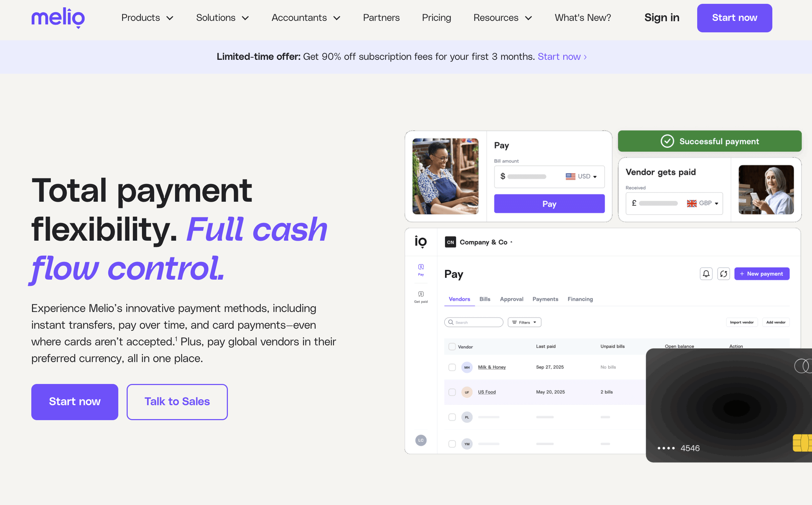Click the Talk to Sales button
The width and height of the screenshot is (812, 505).
[177, 402]
